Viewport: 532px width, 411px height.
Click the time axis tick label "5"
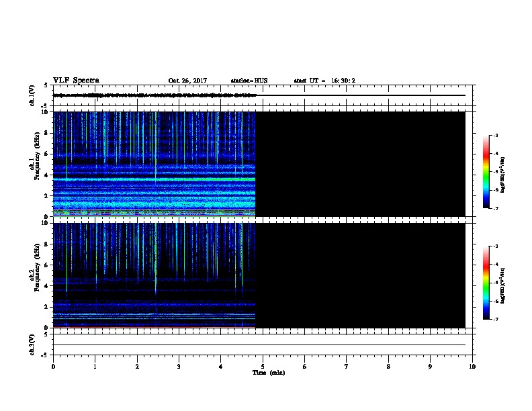pyautogui.click(x=263, y=366)
